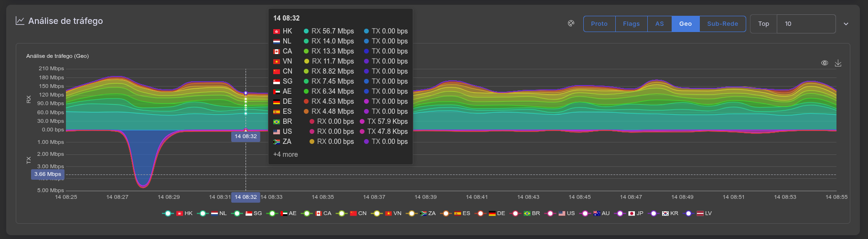
Task: Select the Sub-Rede grouping button
Action: click(x=722, y=24)
